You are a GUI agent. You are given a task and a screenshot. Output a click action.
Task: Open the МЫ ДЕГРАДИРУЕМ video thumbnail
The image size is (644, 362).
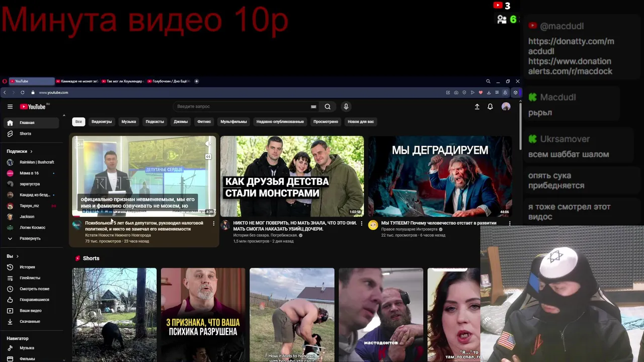pos(440,176)
